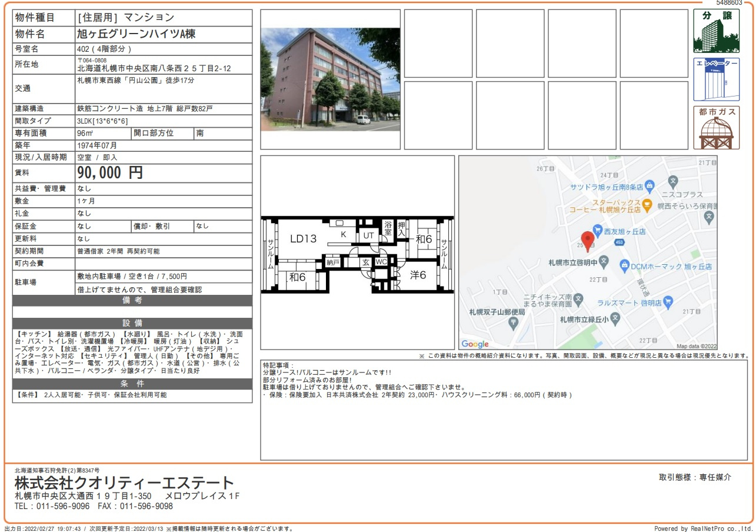
Task: Click the floor plan image
Action: [x=357, y=254]
